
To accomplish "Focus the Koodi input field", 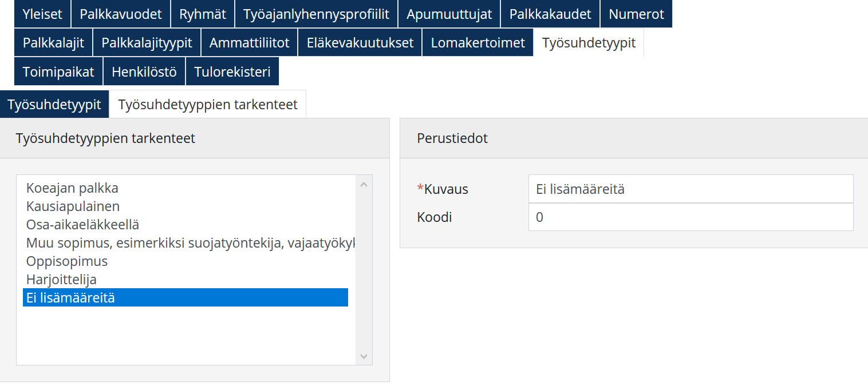I will [691, 217].
